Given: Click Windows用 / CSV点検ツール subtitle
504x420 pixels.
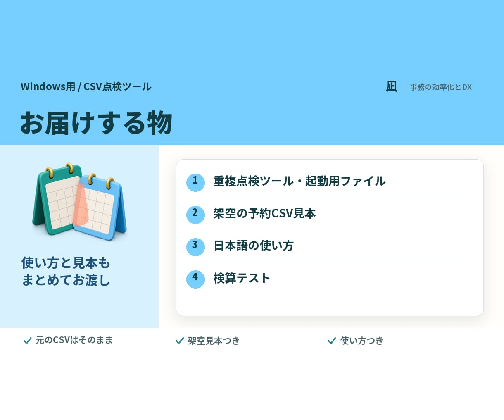Looking at the screenshot, I should [86, 86].
